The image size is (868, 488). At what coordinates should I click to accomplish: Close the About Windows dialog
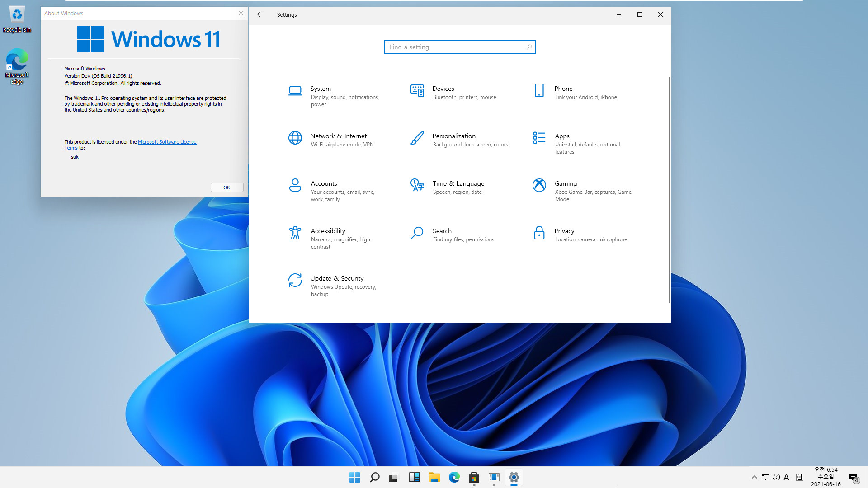pyautogui.click(x=241, y=14)
